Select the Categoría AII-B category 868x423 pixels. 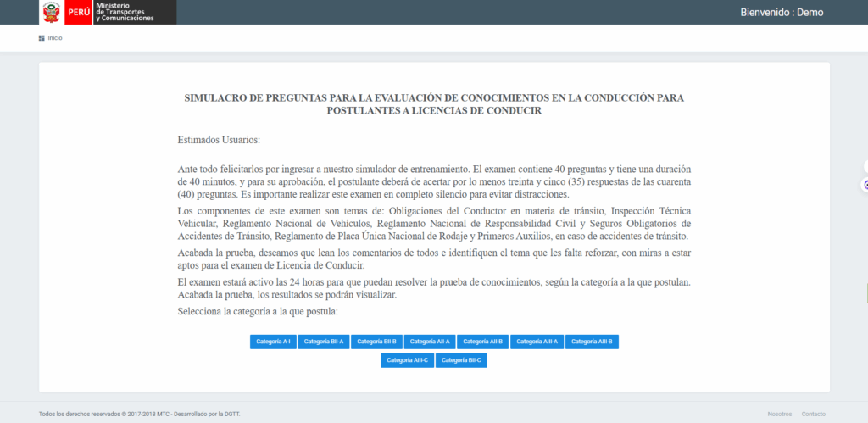click(x=483, y=342)
